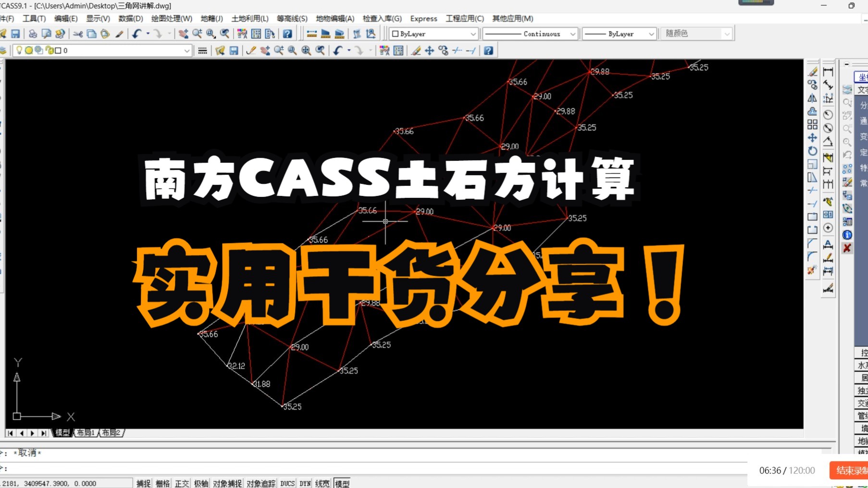868x488 pixels.
Task: Click the 结束录制 recording button
Action: 851,471
